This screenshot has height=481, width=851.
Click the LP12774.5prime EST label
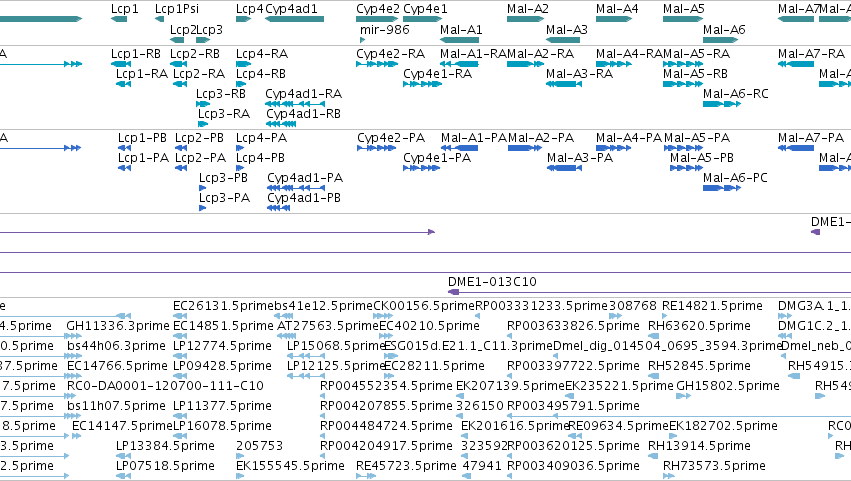coord(222,346)
